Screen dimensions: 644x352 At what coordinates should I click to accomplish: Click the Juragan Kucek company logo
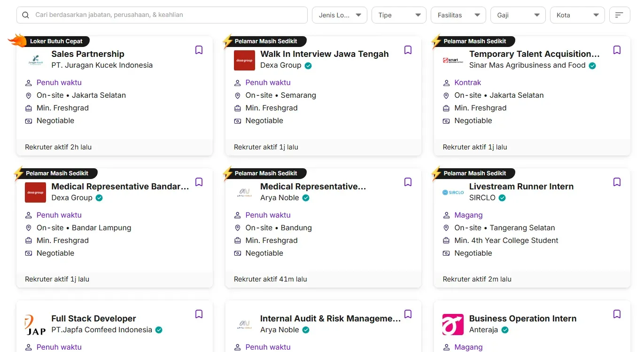pos(35,60)
